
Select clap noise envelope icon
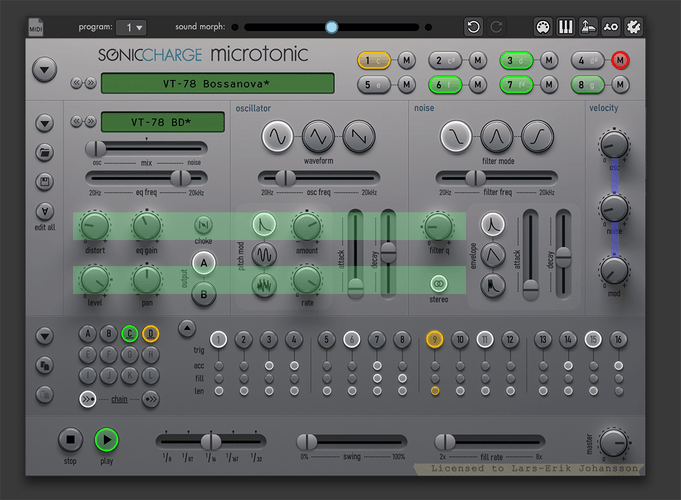(493, 285)
